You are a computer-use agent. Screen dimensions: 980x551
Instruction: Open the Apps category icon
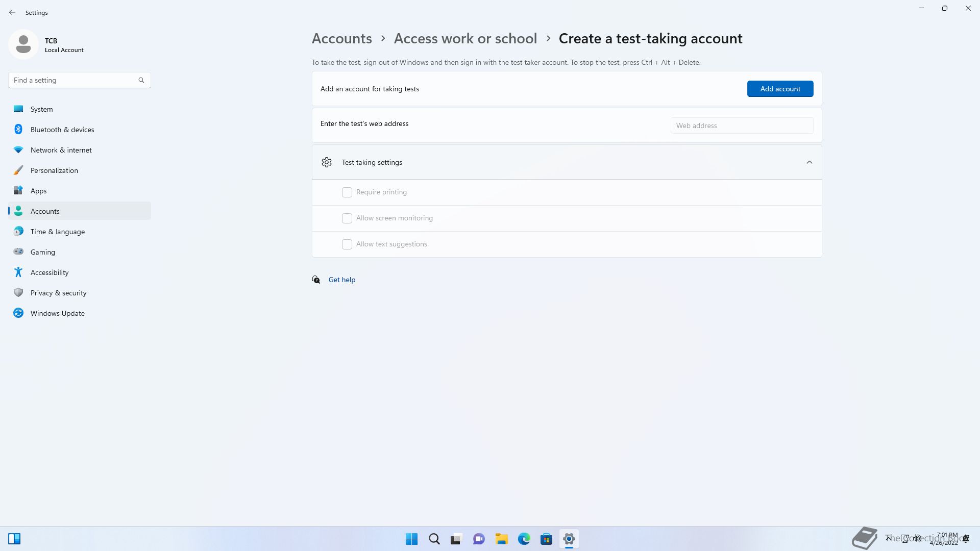click(x=18, y=190)
